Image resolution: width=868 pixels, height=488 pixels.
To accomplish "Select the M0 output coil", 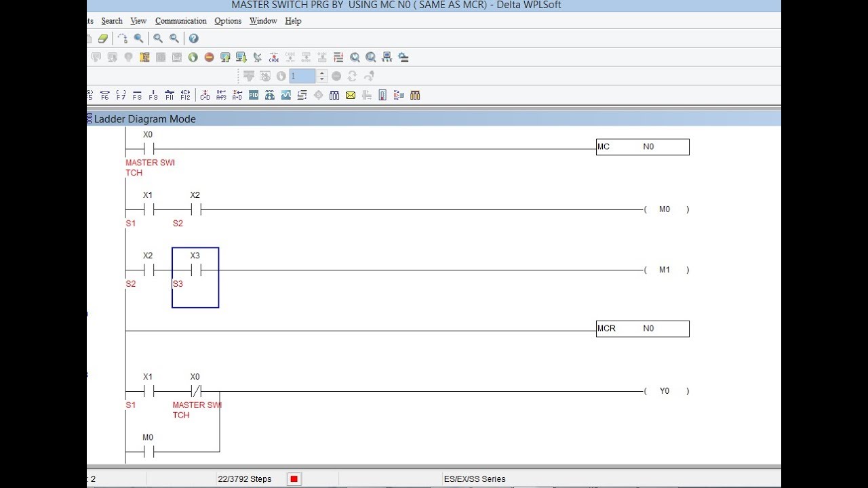I will (x=666, y=209).
